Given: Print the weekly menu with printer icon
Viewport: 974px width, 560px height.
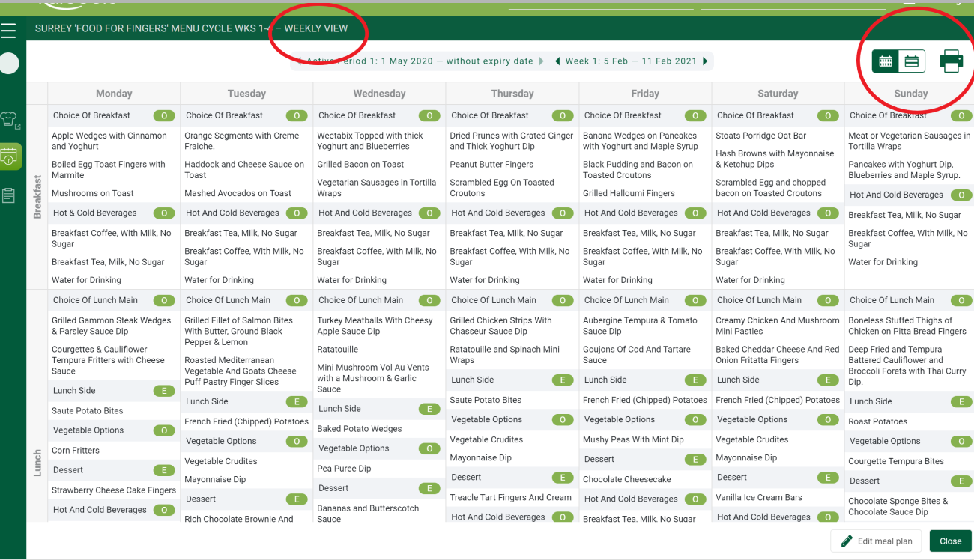Looking at the screenshot, I should pos(951,61).
